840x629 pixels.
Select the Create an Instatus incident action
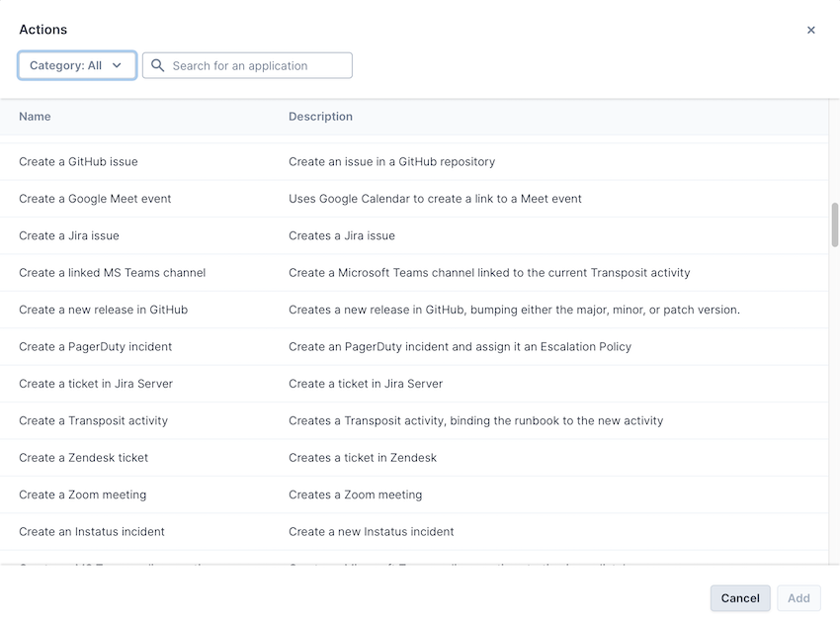[x=92, y=531]
